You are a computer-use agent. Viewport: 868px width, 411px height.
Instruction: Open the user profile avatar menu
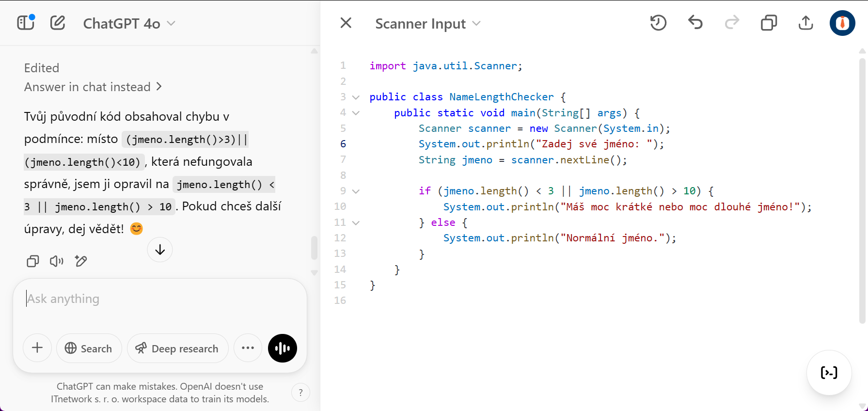842,23
